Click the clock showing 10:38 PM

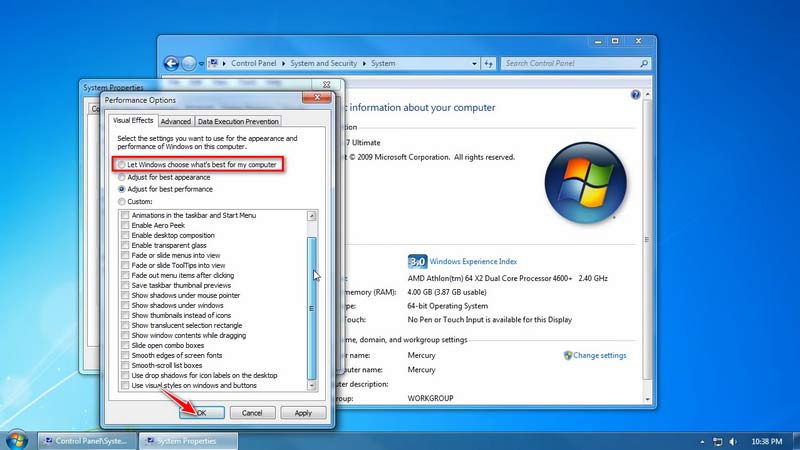[766, 441]
